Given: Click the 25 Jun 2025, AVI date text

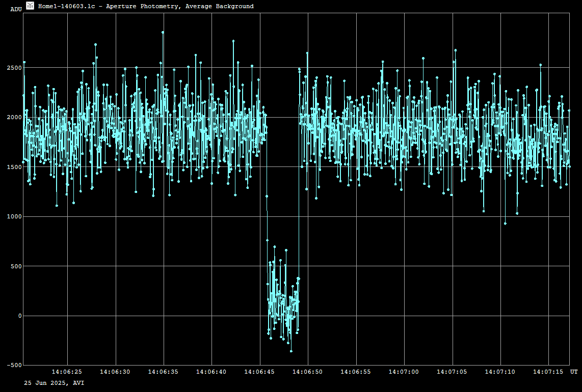Looking at the screenshot, I should pyautogui.click(x=54, y=382).
